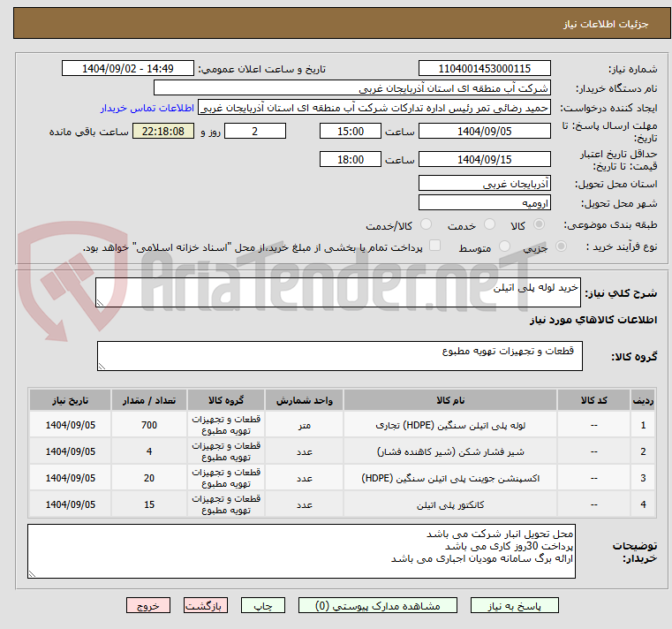The width and height of the screenshot is (672, 629).
Task: Click واحد شمارش column header
Action: [x=305, y=400]
